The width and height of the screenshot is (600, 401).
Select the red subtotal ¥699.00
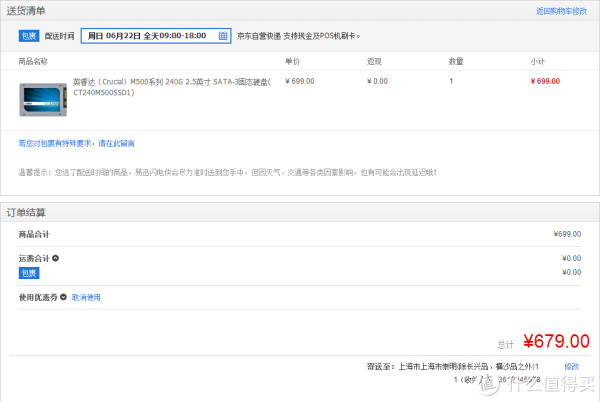point(545,81)
